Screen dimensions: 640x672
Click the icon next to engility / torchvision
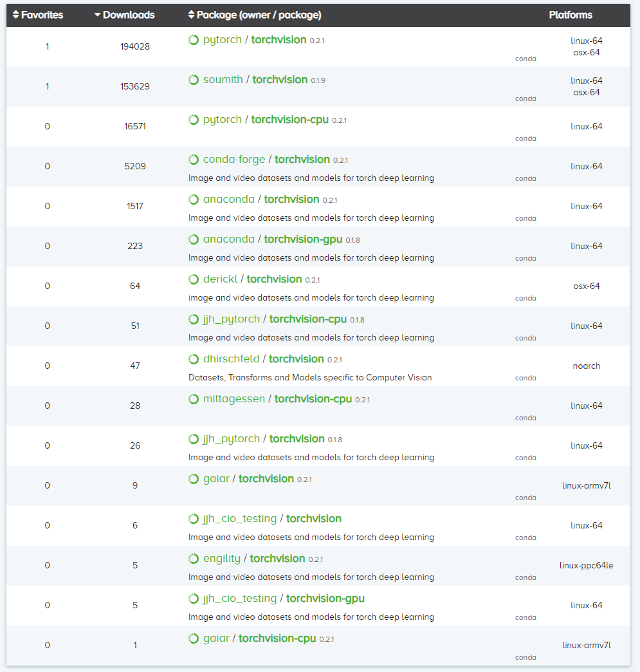pos(194,559)
